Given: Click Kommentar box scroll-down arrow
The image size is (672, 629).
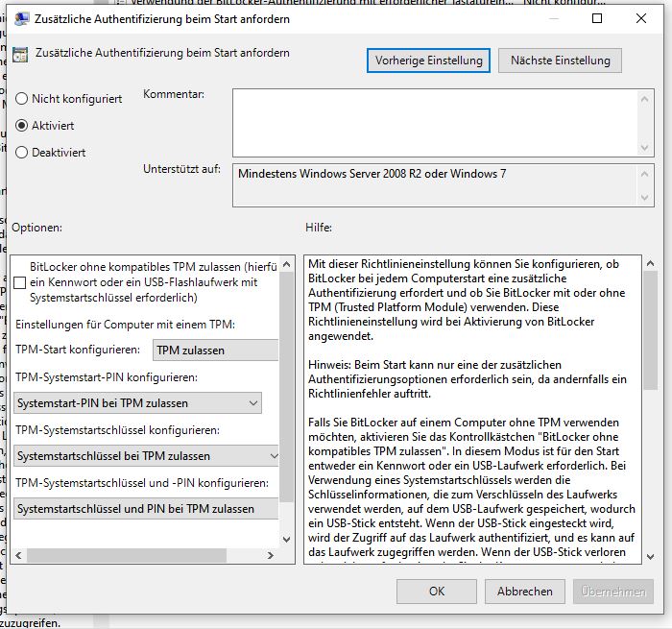Looking at the screenshot, I should click(x=644, y=148).
